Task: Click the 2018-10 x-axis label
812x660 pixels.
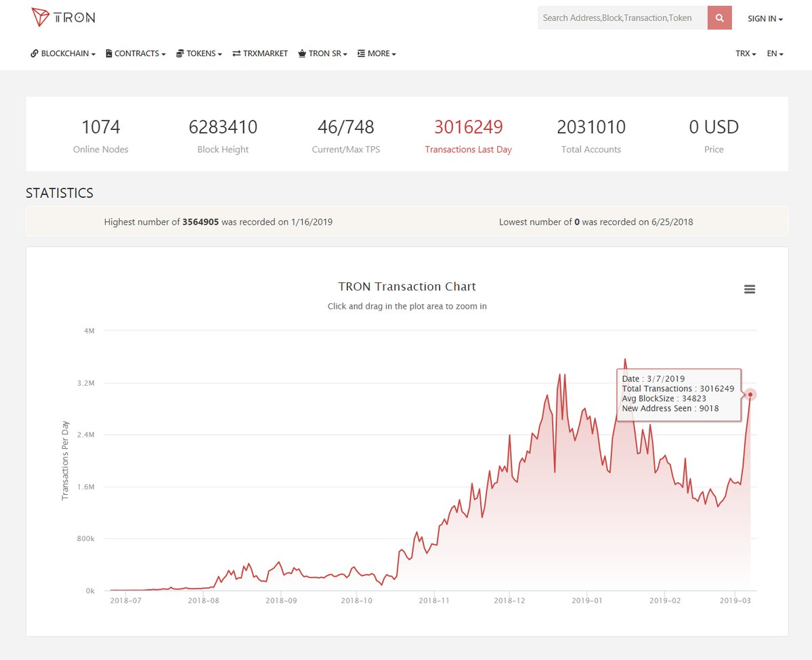Action: click(x=356, y=600)
